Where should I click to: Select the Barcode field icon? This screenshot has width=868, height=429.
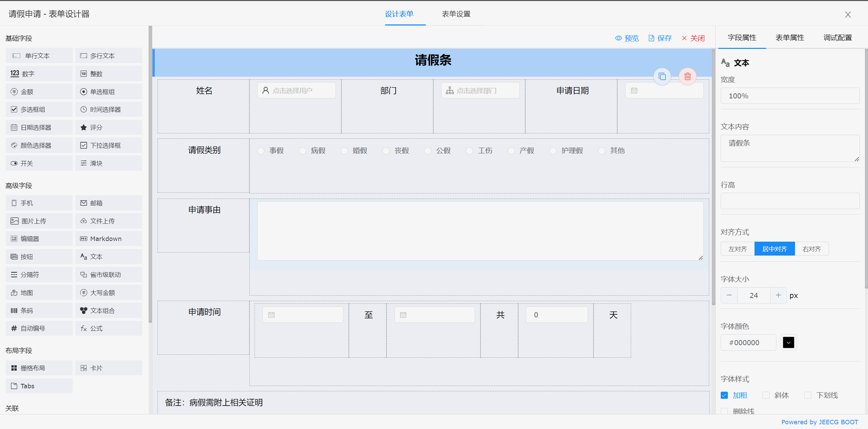(14, 311)
